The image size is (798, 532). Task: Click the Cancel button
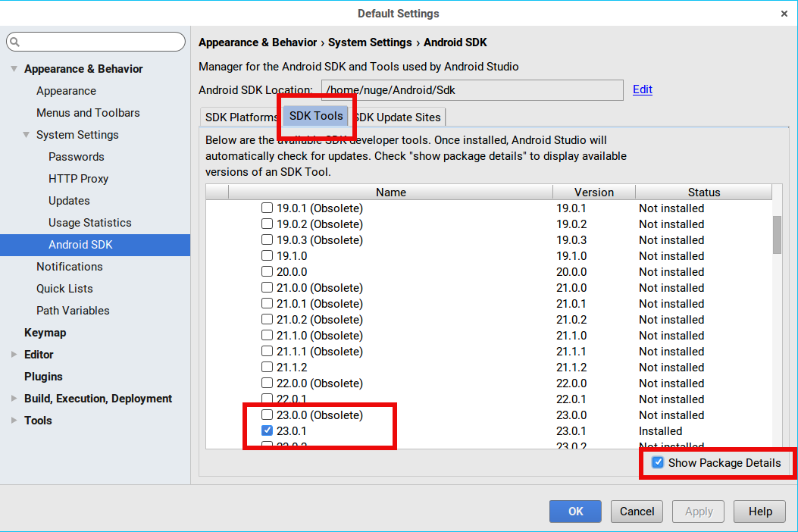637,512
